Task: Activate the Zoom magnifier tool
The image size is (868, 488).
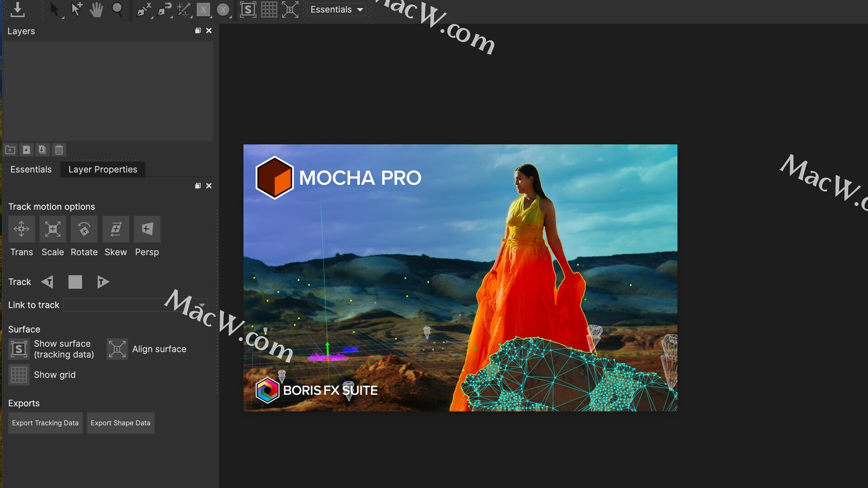Action: pyautogui.click(x=117, y=9)
